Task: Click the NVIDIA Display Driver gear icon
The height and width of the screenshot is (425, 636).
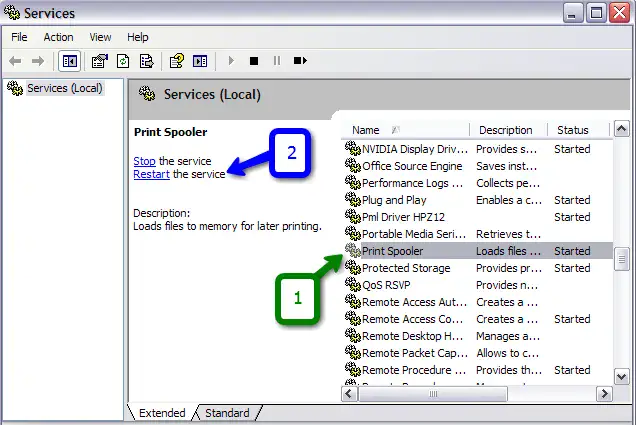Action: (x=353, y=148)
